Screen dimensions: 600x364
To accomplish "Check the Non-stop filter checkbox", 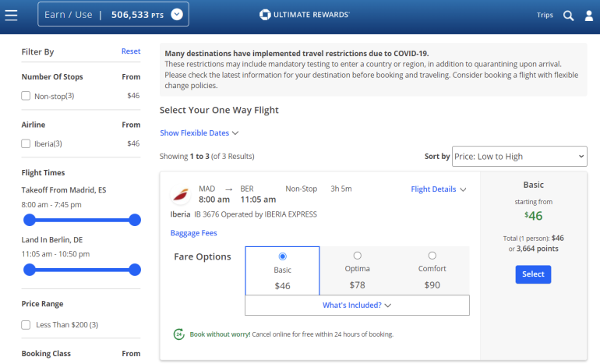I will 26,96.
